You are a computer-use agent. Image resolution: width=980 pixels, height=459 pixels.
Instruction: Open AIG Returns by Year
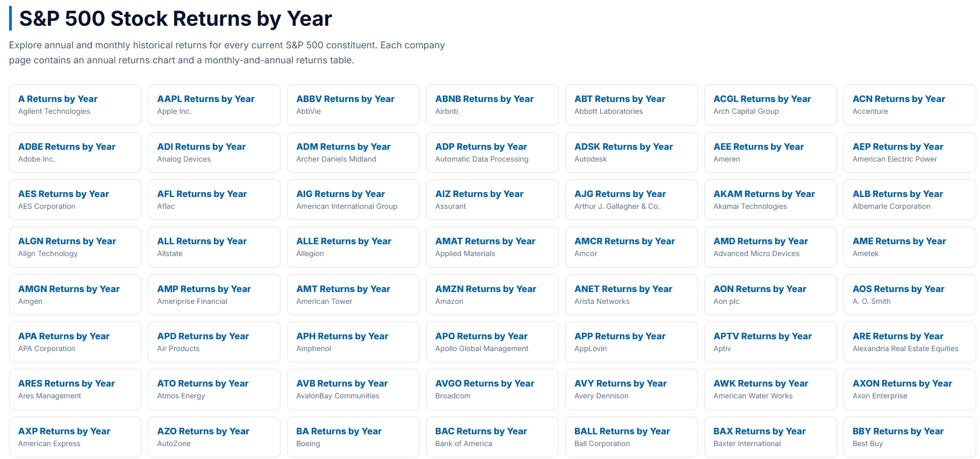[x=353, y=200]
